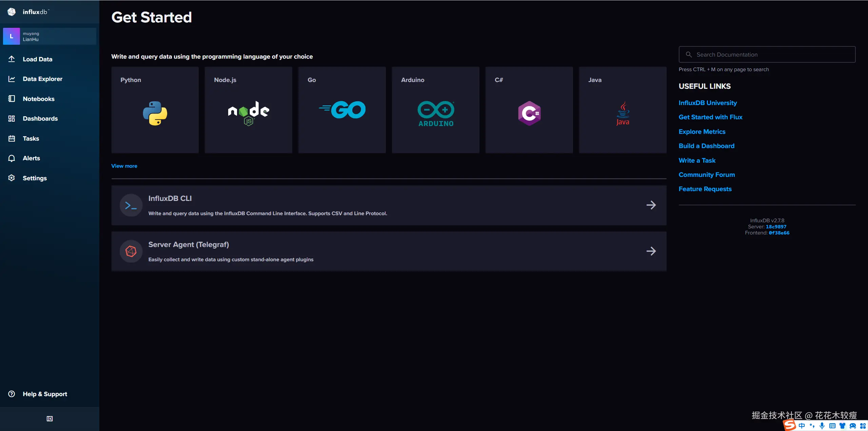Viewport: 868px width, 431px height.
Task: Expand the Server Agent (Telegraf) arrow
Action: (x=651, y=251)
